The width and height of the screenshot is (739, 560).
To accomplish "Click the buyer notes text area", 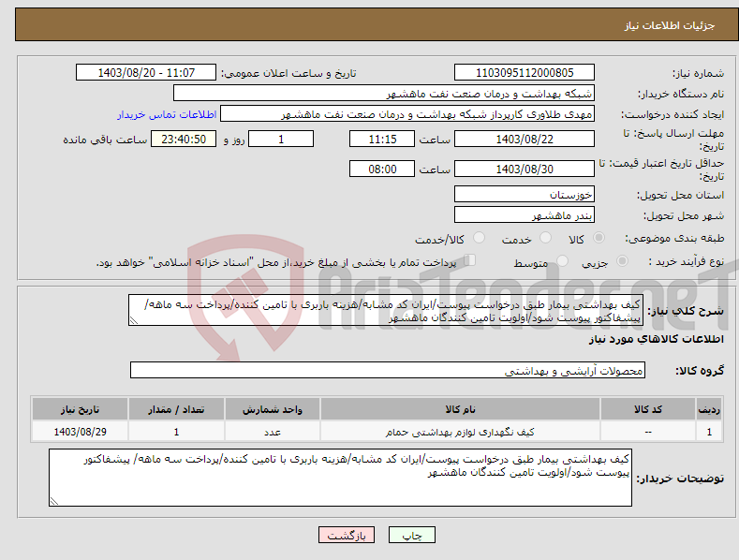I will 340,478.
